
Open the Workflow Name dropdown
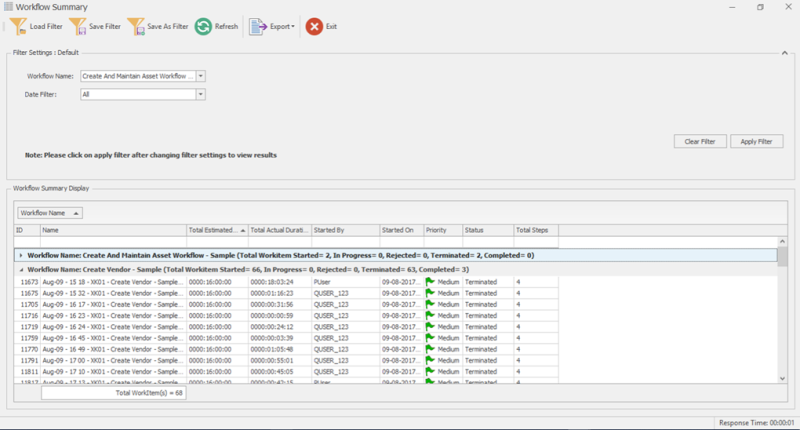[201, 75]
